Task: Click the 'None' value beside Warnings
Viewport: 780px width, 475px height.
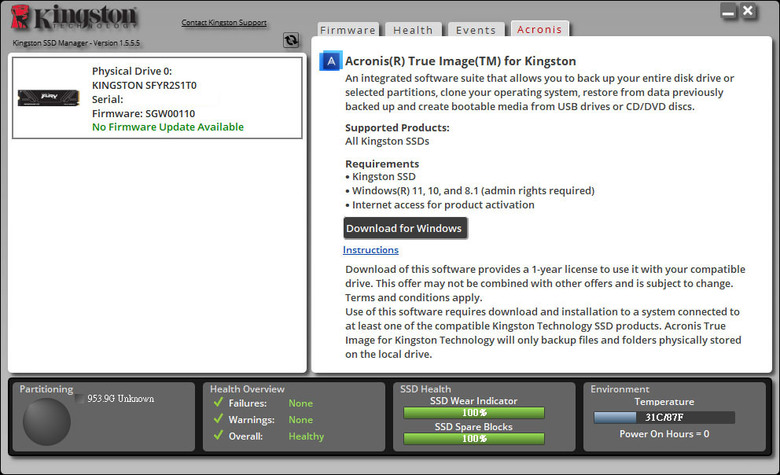Action: (x=300, y=420)
